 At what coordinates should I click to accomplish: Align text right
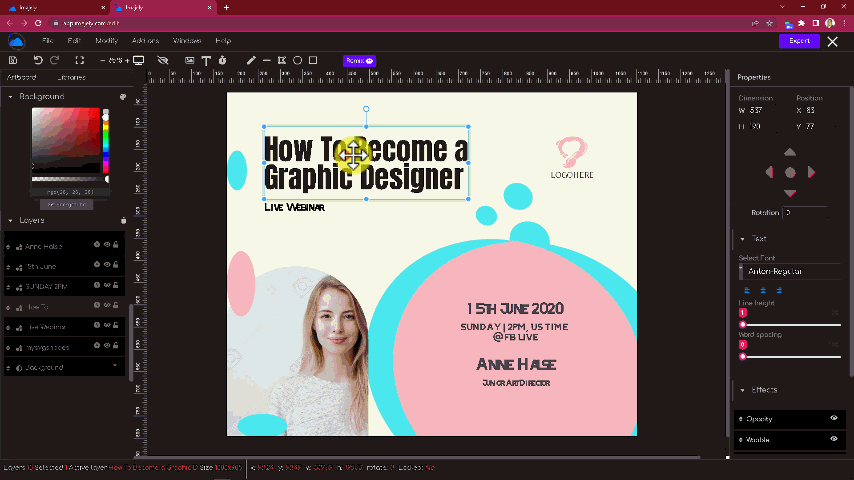pos(779,290)
